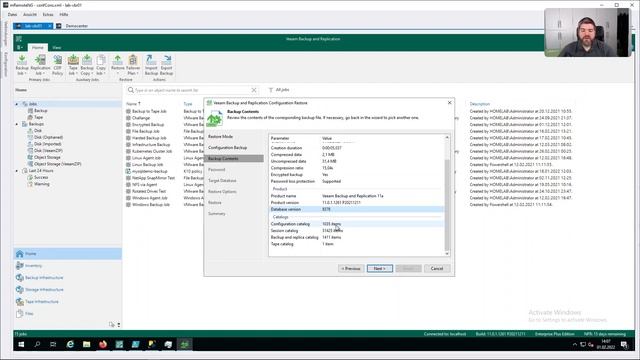Select Home view in navigation pane
640x360 pixels.
[67, 254]
